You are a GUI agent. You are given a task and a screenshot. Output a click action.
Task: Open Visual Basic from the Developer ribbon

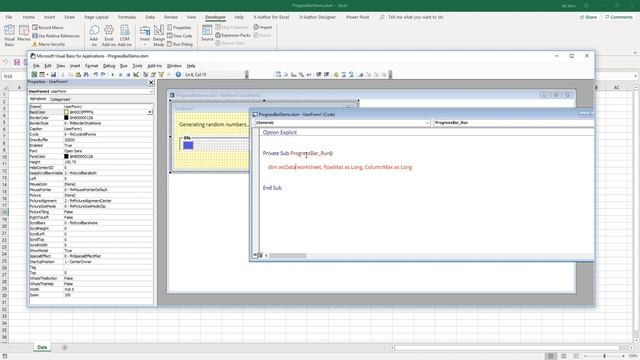coord(9,36)
